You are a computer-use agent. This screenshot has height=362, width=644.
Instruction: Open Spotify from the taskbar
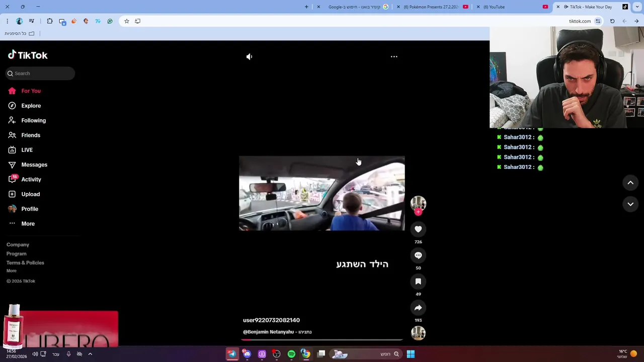coord(291,354)
